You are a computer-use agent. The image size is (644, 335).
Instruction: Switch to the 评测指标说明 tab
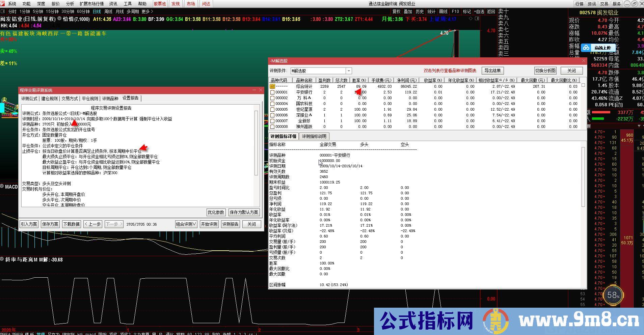(x=314, y=136)
